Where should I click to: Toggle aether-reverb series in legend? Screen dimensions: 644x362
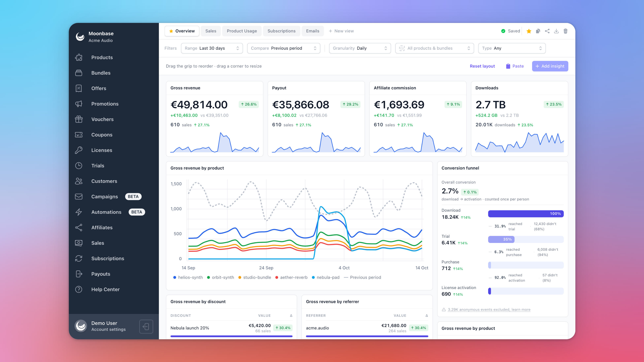[x=291, y=277]
